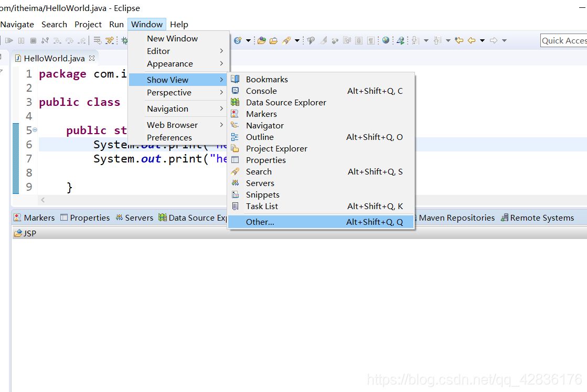Click the Search flashlight toolbar icon
This screenshot has width=587, height=392.
coord(286,40)
